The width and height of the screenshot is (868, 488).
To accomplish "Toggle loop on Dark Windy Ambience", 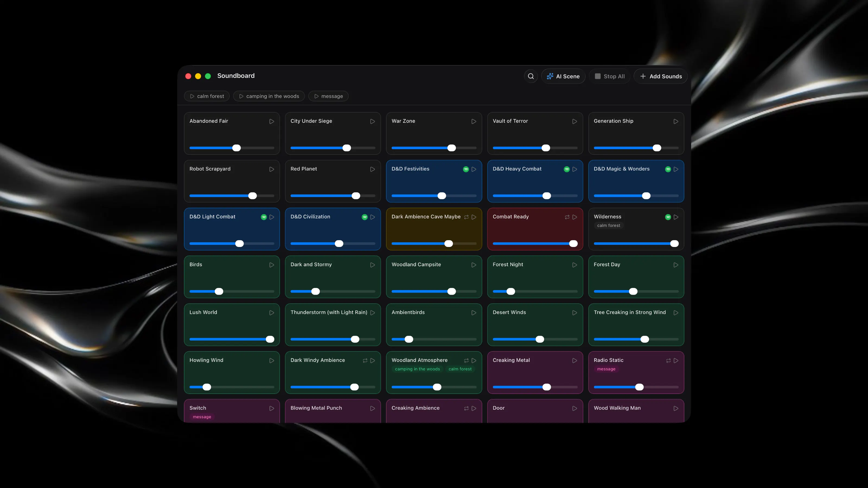I will [x=365, y=360].
